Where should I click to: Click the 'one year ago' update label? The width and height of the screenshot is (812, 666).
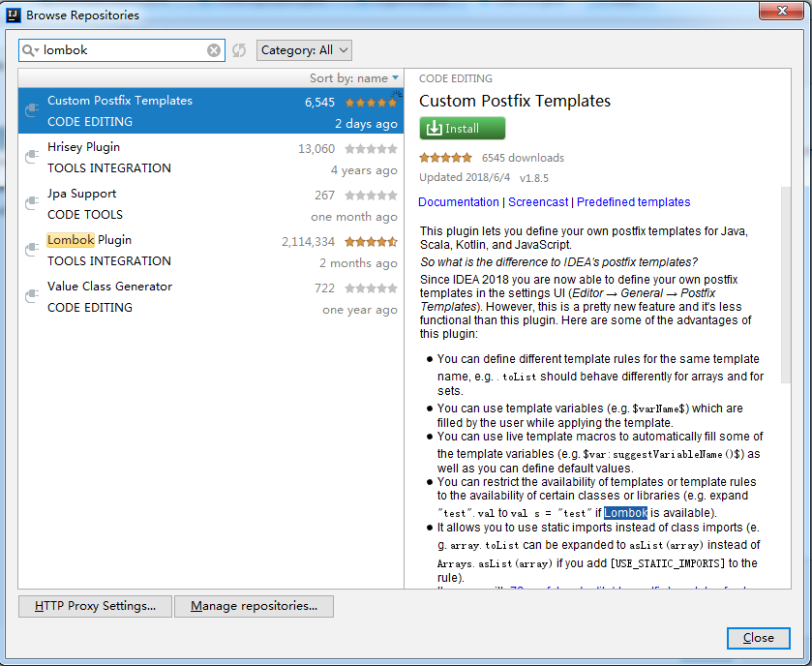360,310
